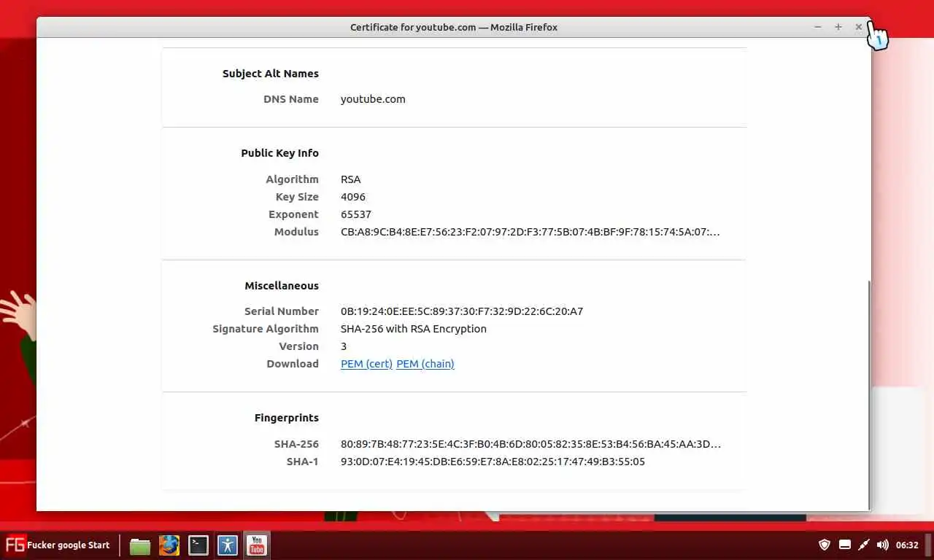Click the Version value 3
The image size is (934, 560).
click(344, 346)
